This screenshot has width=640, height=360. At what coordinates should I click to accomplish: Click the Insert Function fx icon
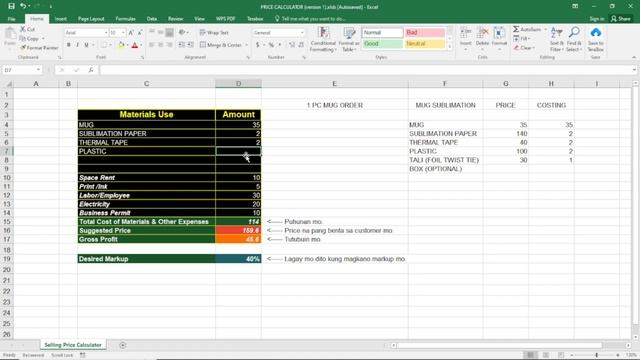91,70
